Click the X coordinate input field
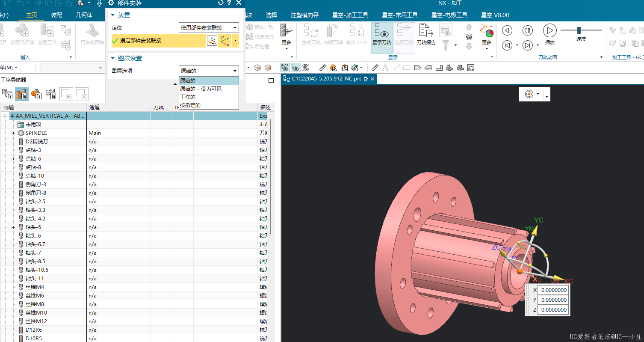Screen dimensions: 644x342 (x=553, y=290)
